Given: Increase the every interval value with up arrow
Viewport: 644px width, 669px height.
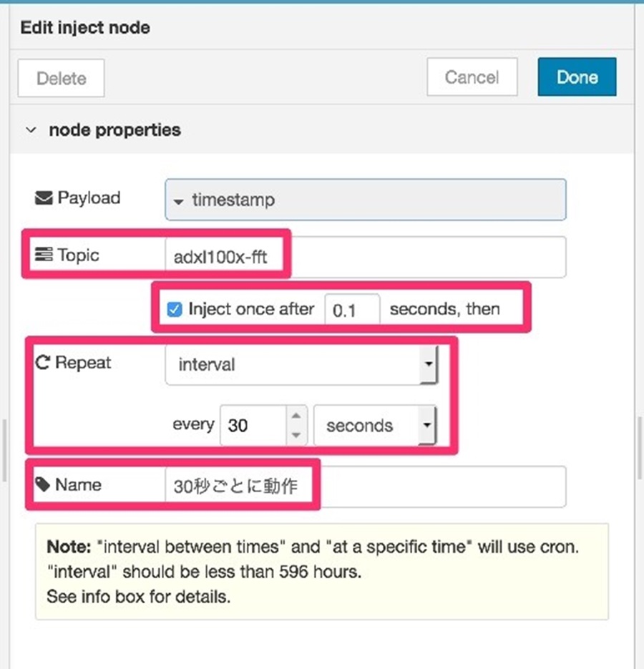Looking at the screenshot, I should coord(296,416).
